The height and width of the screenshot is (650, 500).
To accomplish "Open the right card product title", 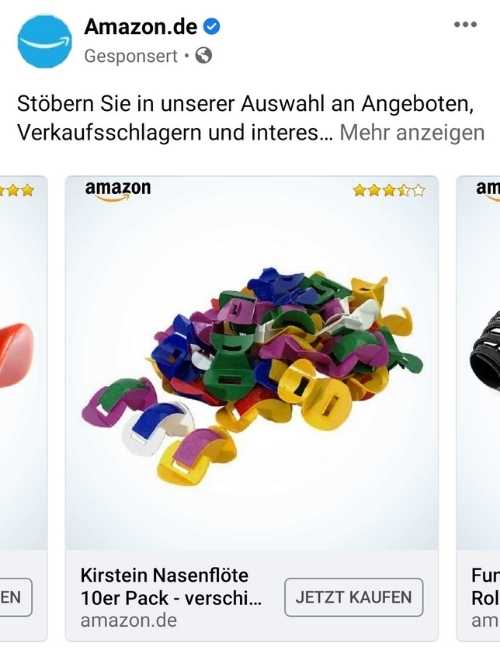I will 485,587.
